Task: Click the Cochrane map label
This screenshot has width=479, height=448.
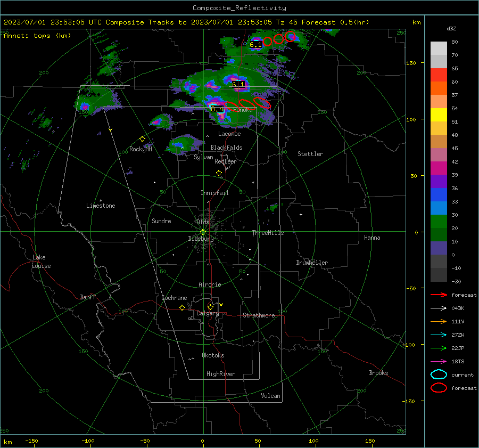Action: point(174,298)
